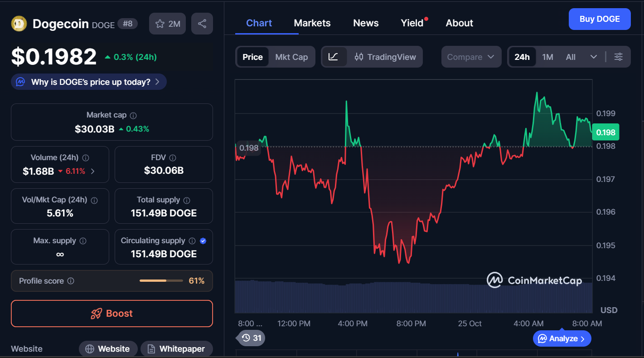Open the Whitepaper link
Image resolution: width=644 pixels, height=358 pixels.
coord(176,348)
